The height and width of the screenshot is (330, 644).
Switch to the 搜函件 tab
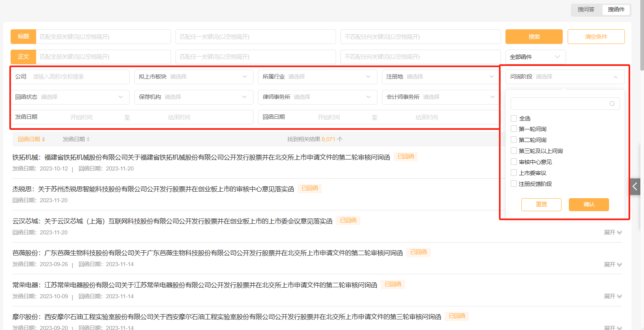616,9
